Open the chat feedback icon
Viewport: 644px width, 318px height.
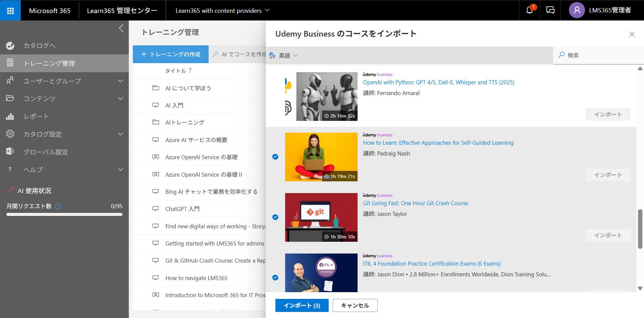[x=550, y=10]
